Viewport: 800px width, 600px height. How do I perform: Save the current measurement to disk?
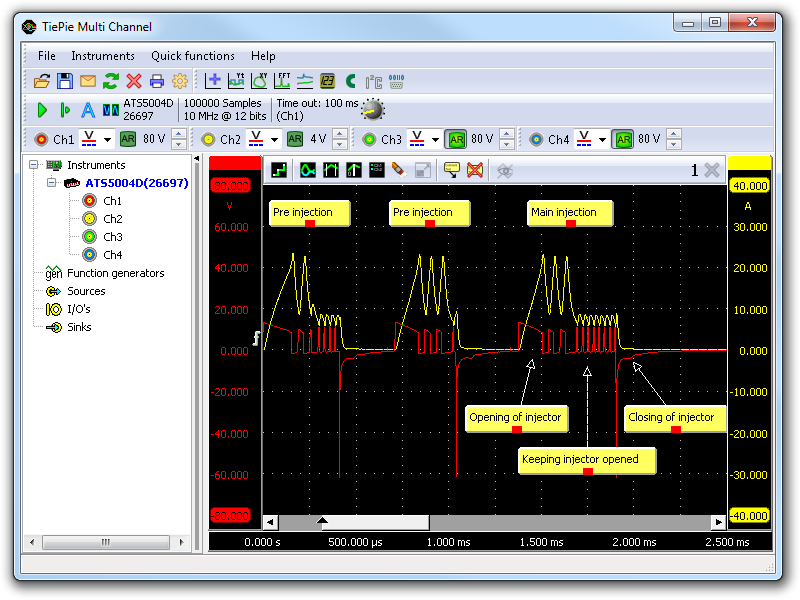(65, 81)
